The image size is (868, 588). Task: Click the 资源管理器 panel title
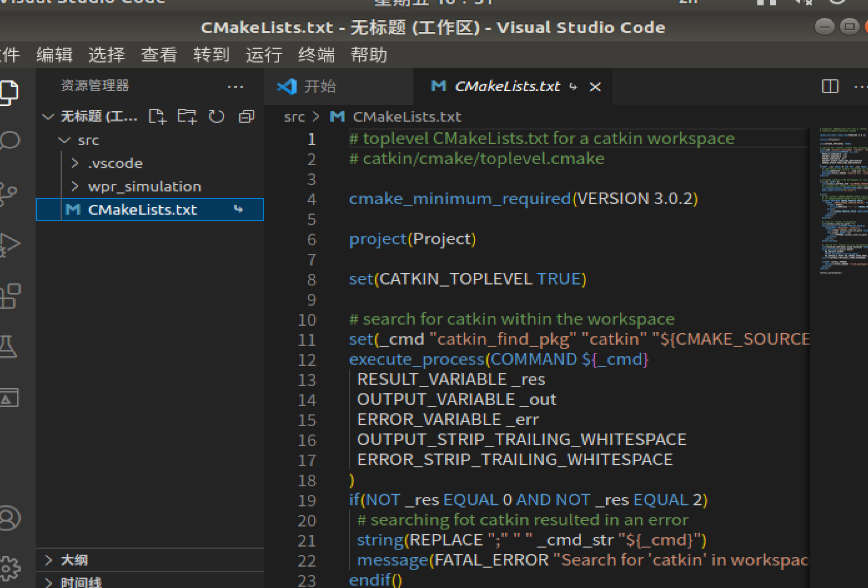(95, 86)
